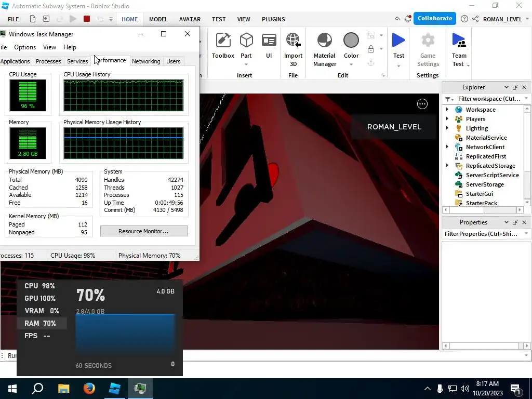Expand the Workspace tree node
The image size is (532, 399).
[x=447, y=109]
